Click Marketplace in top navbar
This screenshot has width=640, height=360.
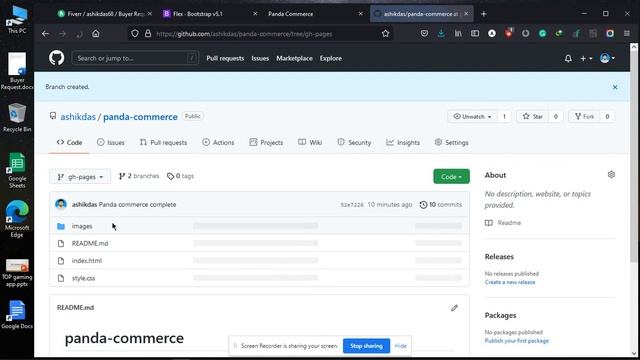[x=294, y=58]
